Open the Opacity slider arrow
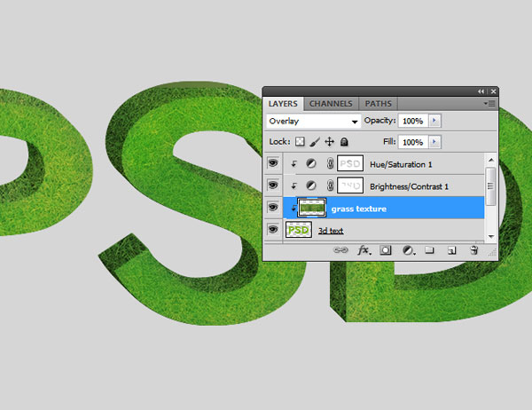 [434, 121]
